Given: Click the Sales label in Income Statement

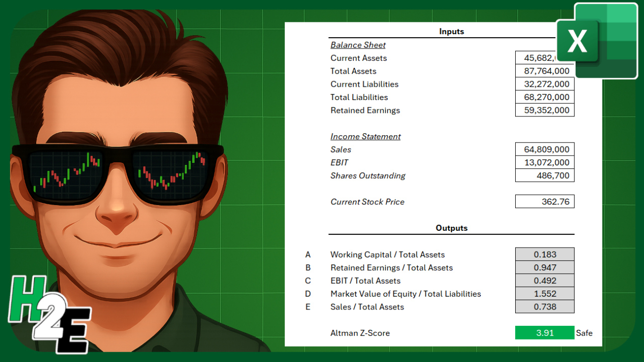Looking at the screenshot, I should (341, 150).
